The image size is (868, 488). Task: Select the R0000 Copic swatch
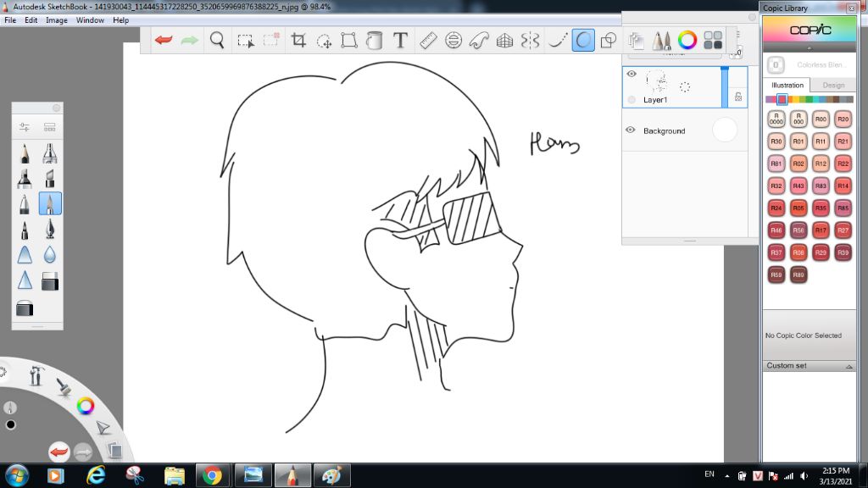point(776,119)
